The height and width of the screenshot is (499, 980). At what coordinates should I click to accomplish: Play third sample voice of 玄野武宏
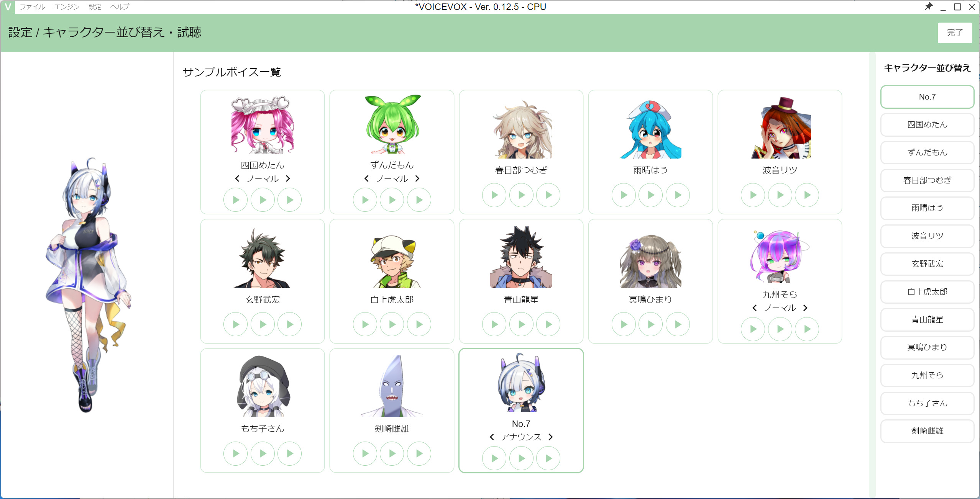(289, 324)
